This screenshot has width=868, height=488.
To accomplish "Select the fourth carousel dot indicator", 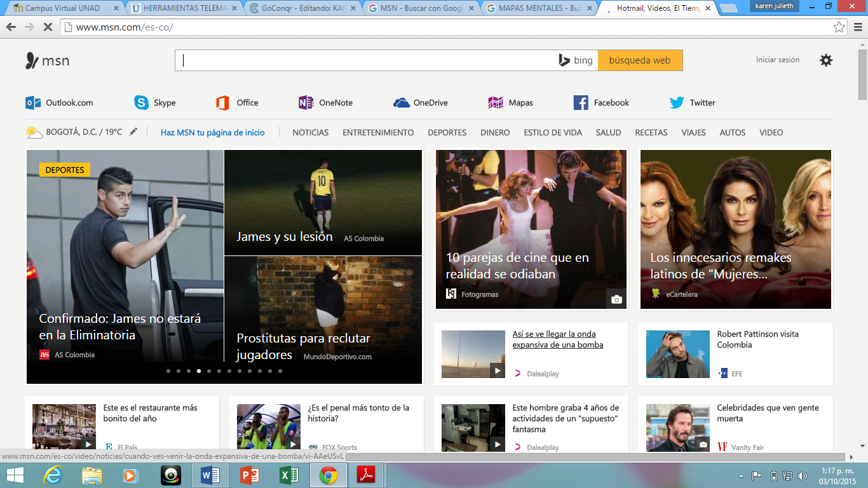I will click(x=199, y=371).
